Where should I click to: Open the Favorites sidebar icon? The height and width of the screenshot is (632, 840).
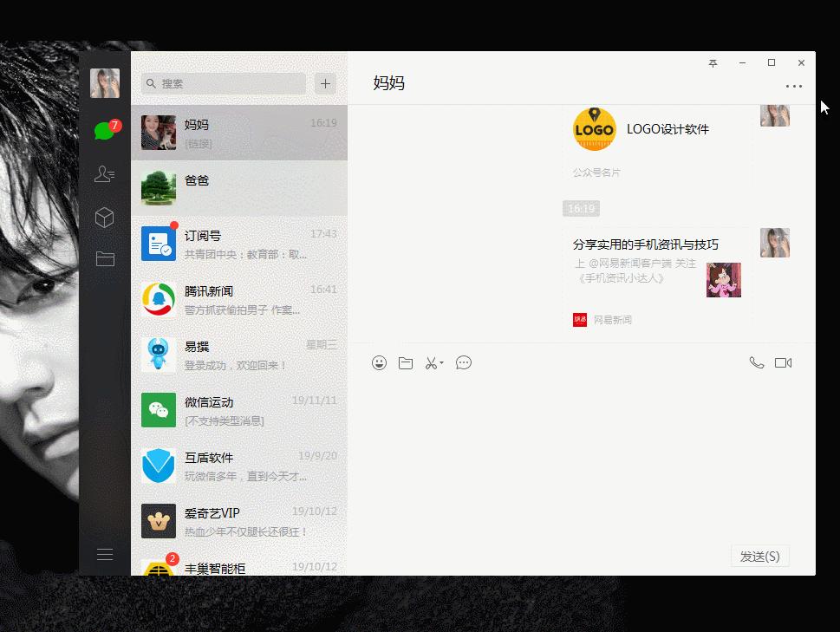pos(105,218)
